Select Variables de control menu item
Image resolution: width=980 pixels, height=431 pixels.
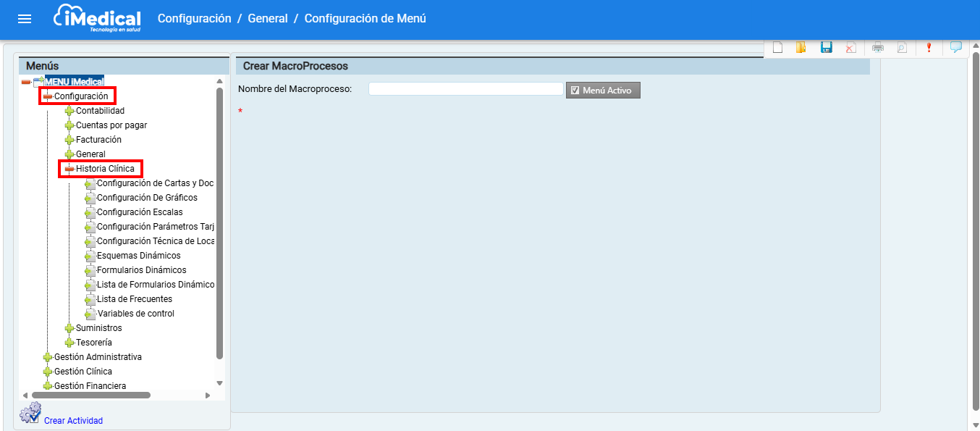(135, 314)
